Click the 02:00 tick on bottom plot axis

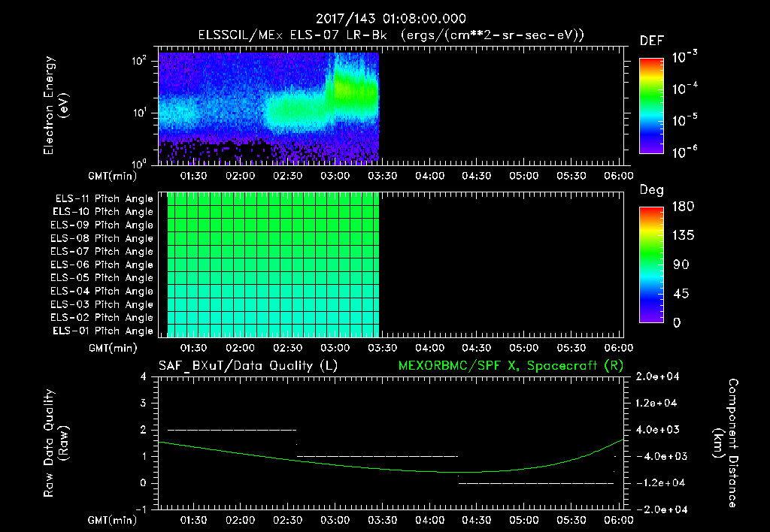click(x=240, y=520)
